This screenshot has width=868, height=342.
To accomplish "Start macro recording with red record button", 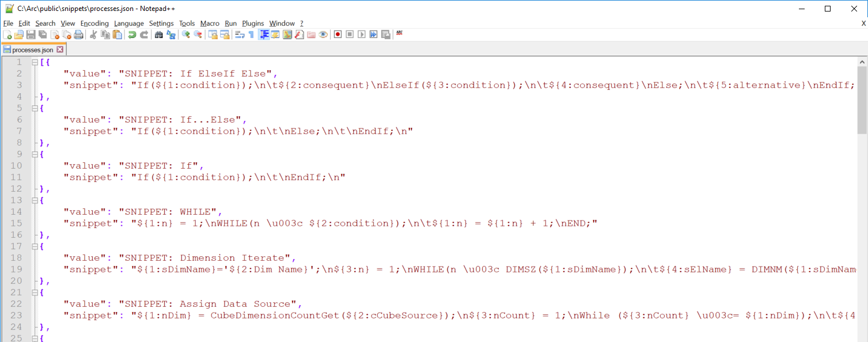I will tap(338, 35).
